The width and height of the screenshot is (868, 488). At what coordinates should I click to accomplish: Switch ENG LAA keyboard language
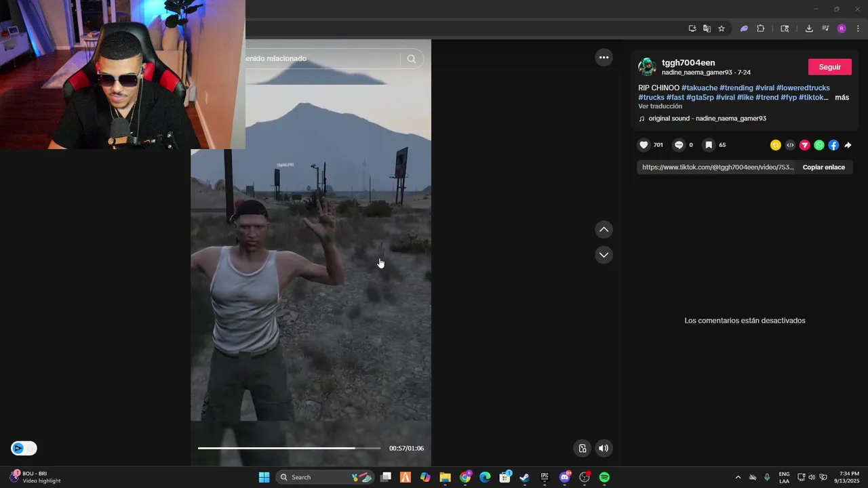tap(784, 477)
